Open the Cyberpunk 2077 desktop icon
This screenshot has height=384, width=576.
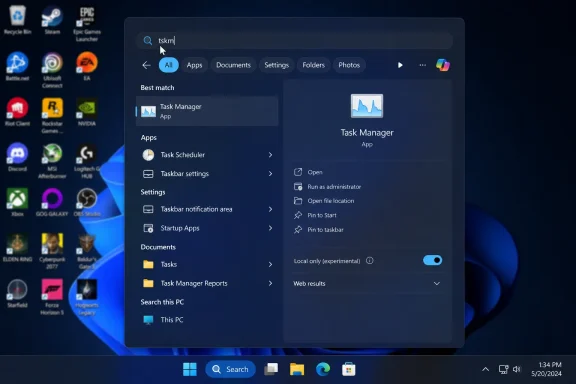pyautogui.click(x=52, y=251)
